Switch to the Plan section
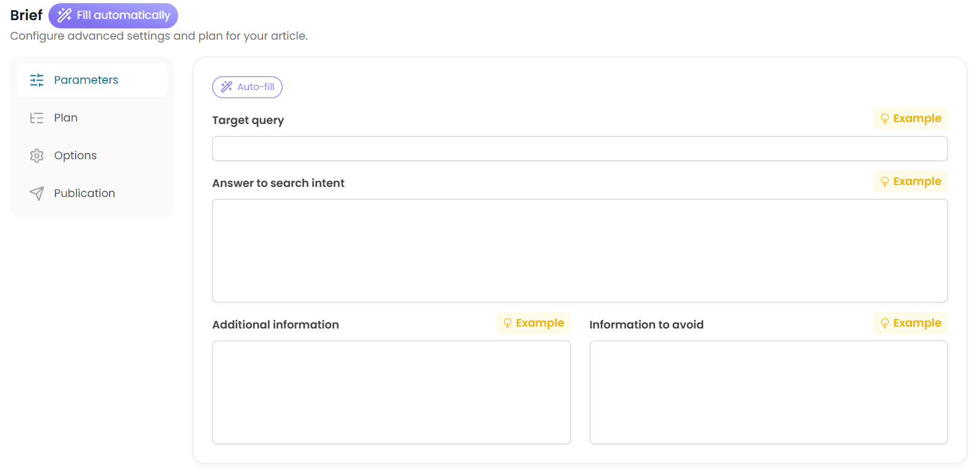The width and height of the screenshot is (980, 472). [66, 118]
